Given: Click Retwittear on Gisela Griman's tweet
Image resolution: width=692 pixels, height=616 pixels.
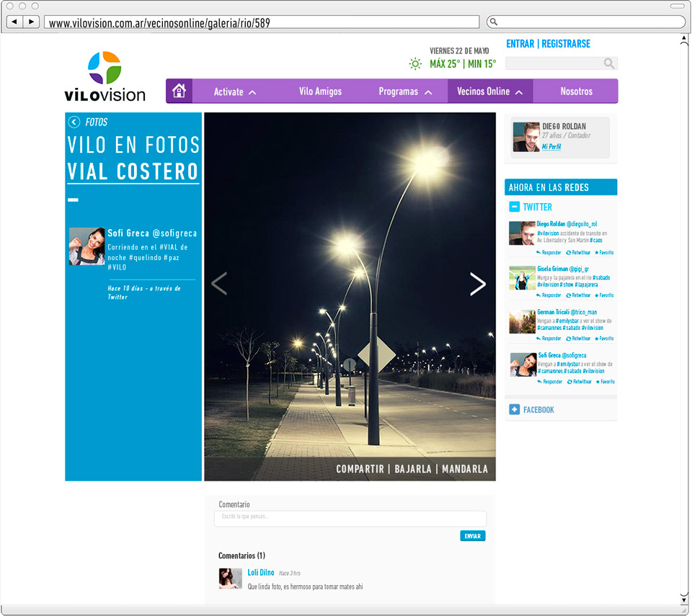Looking at the screenshot, I should tap(579, 295).
